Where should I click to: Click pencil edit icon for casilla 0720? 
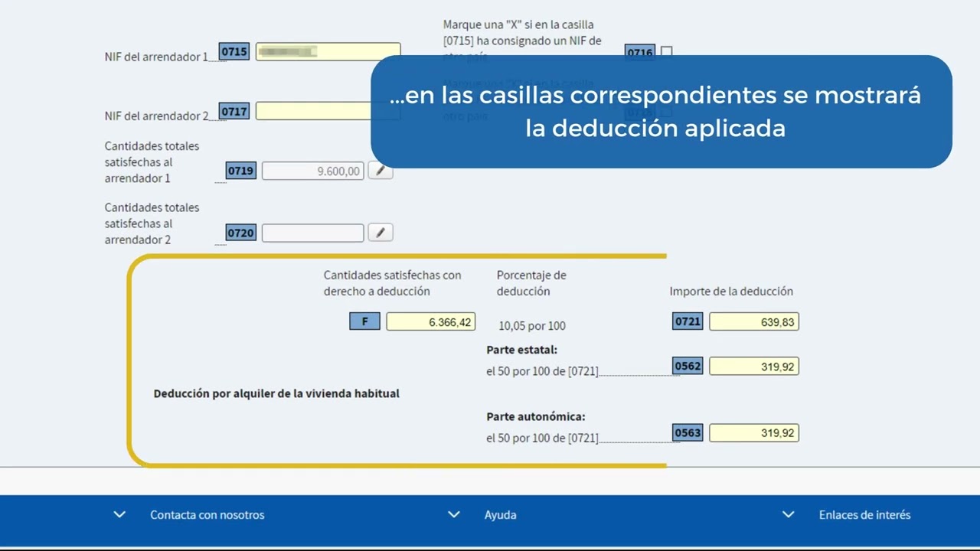[381, 233]
